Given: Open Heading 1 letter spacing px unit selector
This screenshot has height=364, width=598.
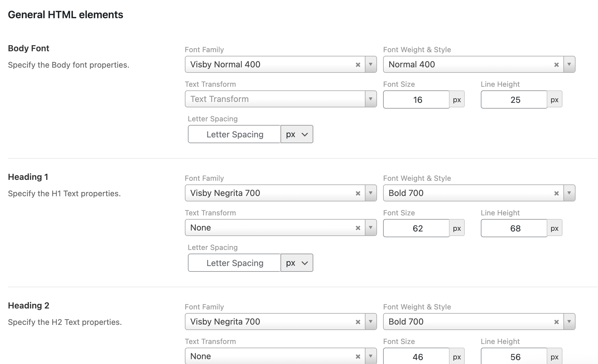Looking at the screenshot, I should point(297,263).
